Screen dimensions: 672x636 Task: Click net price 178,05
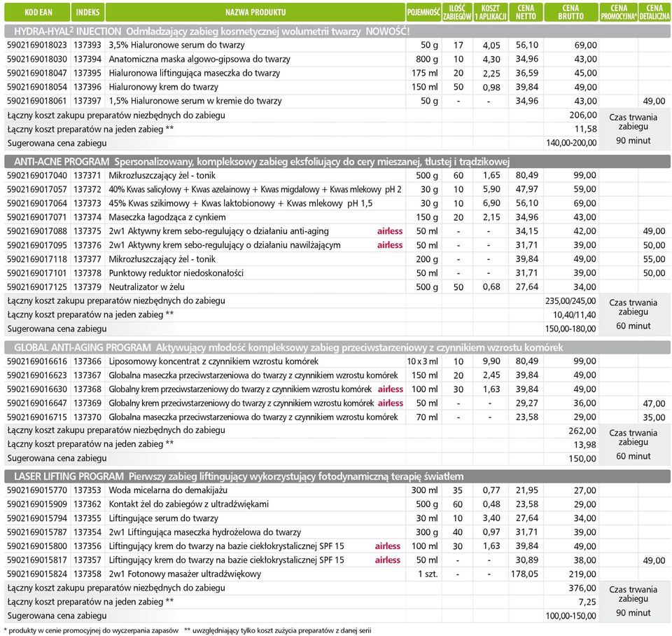(x=524, y=574)
